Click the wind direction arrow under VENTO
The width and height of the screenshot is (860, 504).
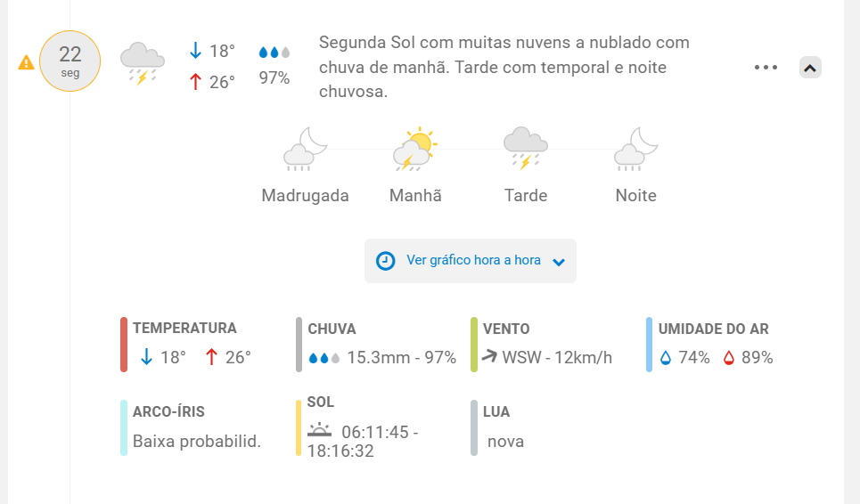point(489,356)
